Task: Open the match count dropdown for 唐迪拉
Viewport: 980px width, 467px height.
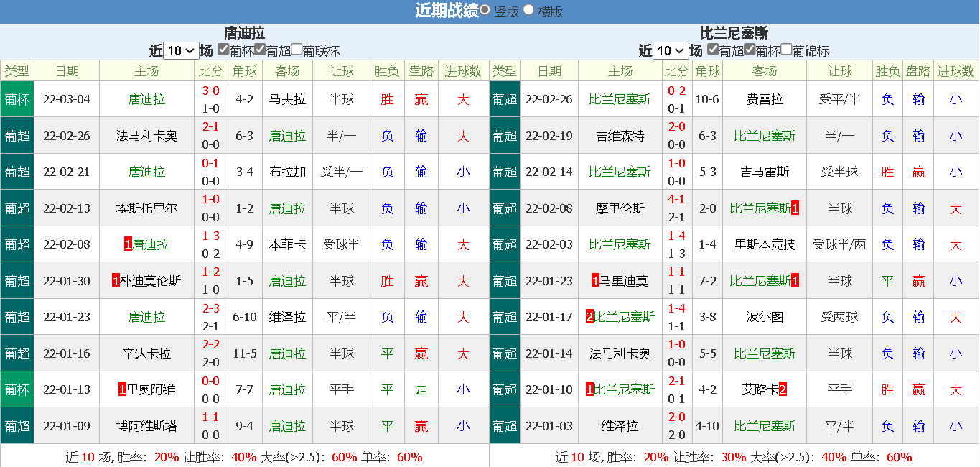Action: [181, 50]
